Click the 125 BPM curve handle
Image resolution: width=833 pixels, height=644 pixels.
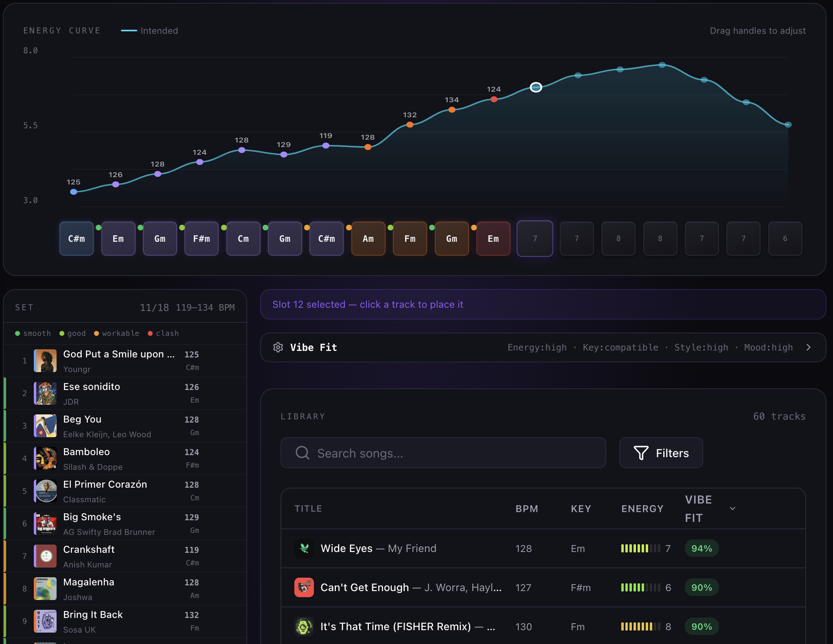click(74, 192)
